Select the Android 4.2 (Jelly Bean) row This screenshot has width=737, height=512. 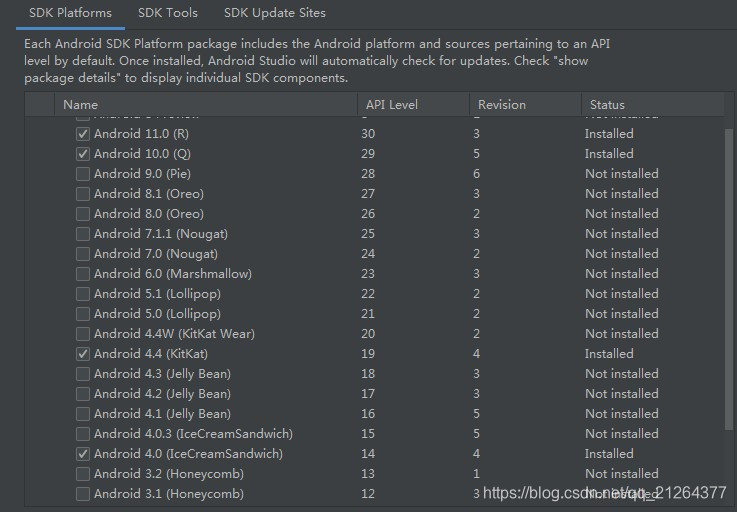(x=375, y=394)
